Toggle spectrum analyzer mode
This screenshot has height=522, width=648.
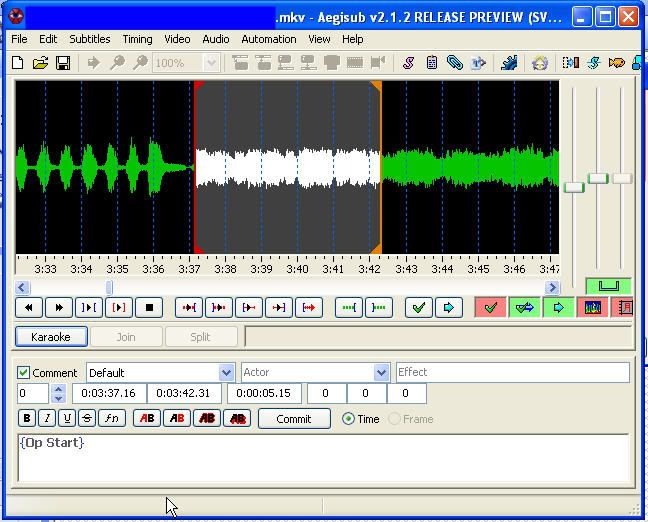[x=592, y=307]
